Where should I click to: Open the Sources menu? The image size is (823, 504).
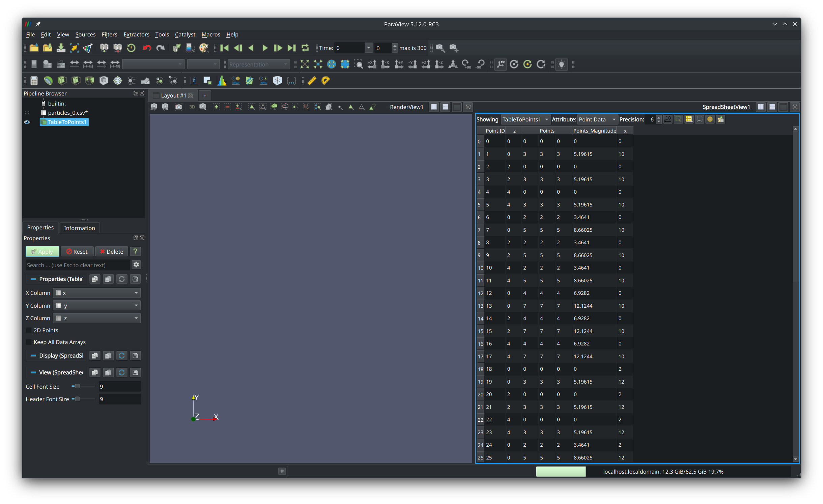(x=85, y=34)
